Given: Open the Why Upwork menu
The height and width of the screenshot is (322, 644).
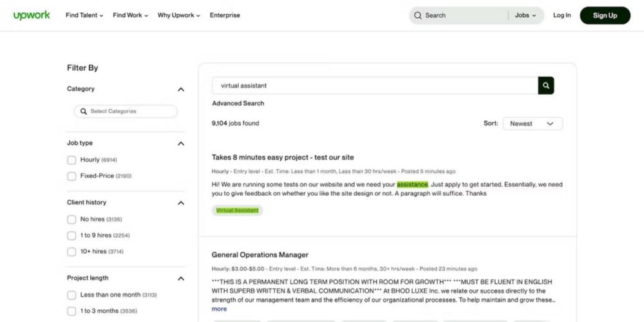Looking at the screenshot, I should coord(178,15).
